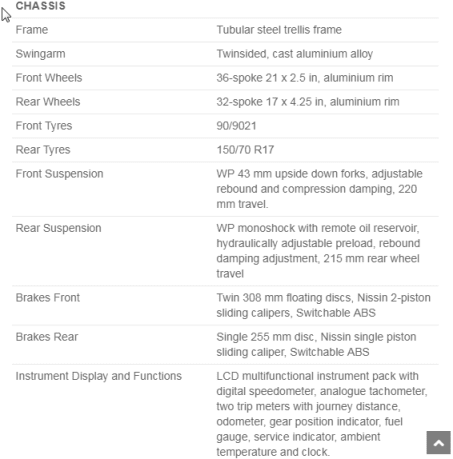Select the 90/9021 tyre value
Image resolution: width=453 pixels, height=459 pixels.
(x=236, y=126)
